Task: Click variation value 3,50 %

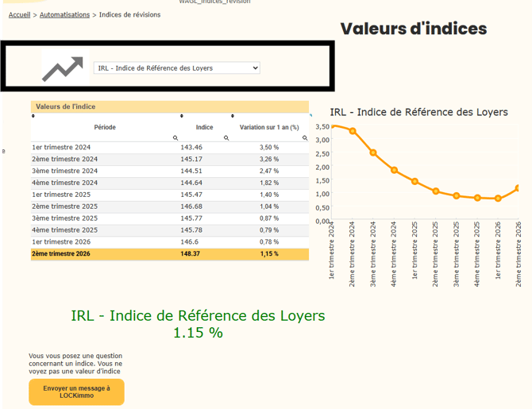Action: coord(269,147)
